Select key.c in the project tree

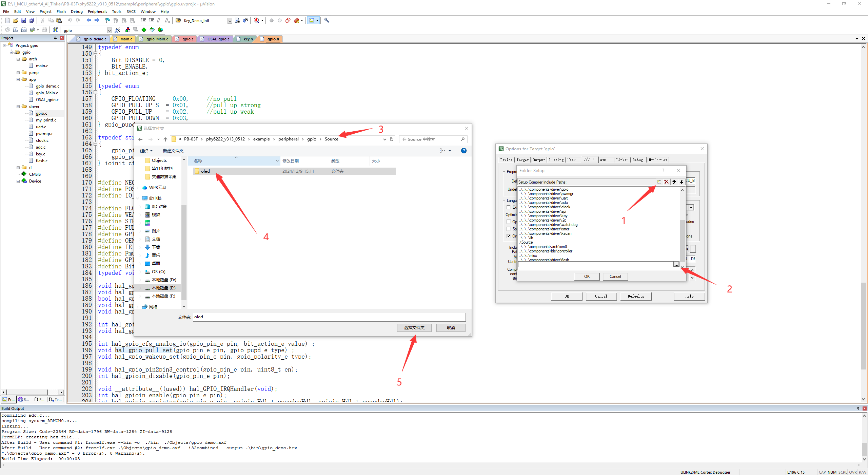(40, 154)
